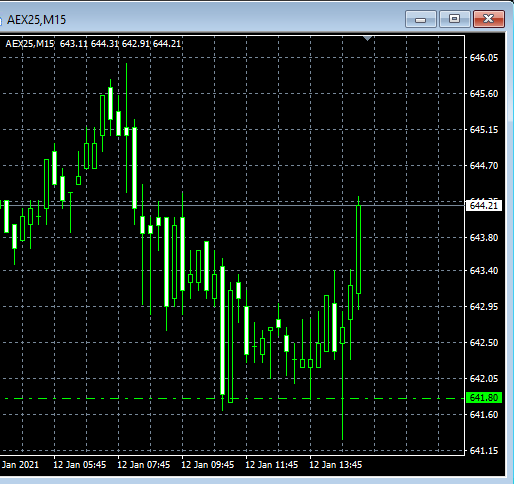Click the 12 Jan 05:45 time label
The width and height of the screenshot is (514, 484).
point(80,465)
